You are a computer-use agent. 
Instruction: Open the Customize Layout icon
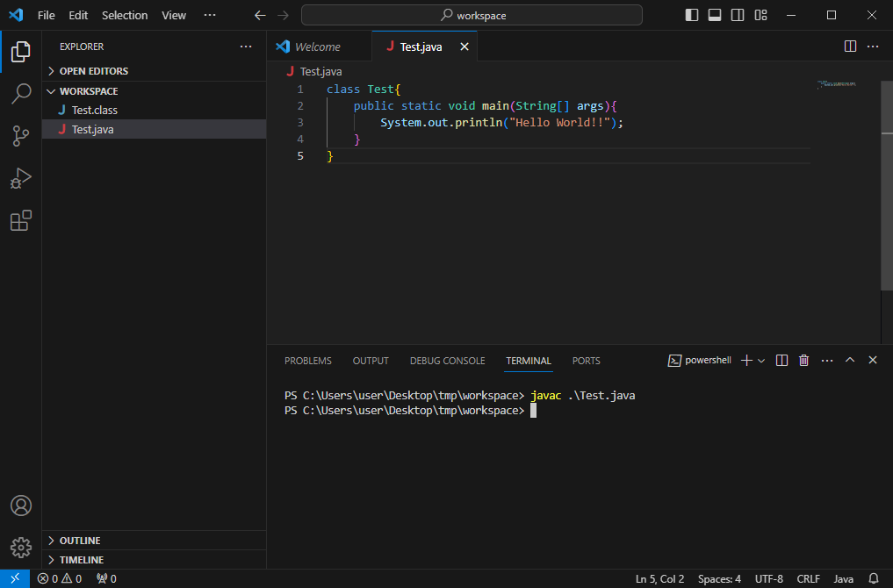click(x=761, y=16)
